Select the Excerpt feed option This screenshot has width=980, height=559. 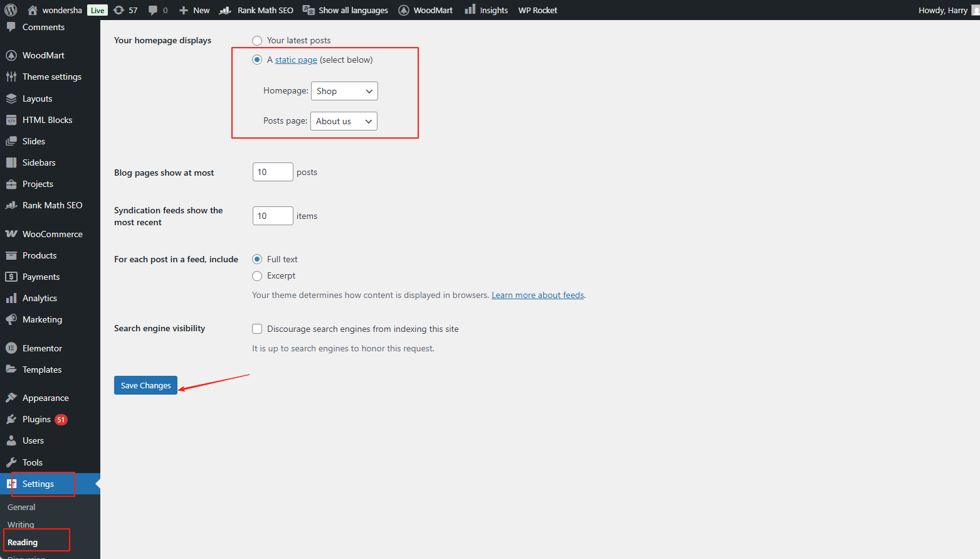(257, 275)
